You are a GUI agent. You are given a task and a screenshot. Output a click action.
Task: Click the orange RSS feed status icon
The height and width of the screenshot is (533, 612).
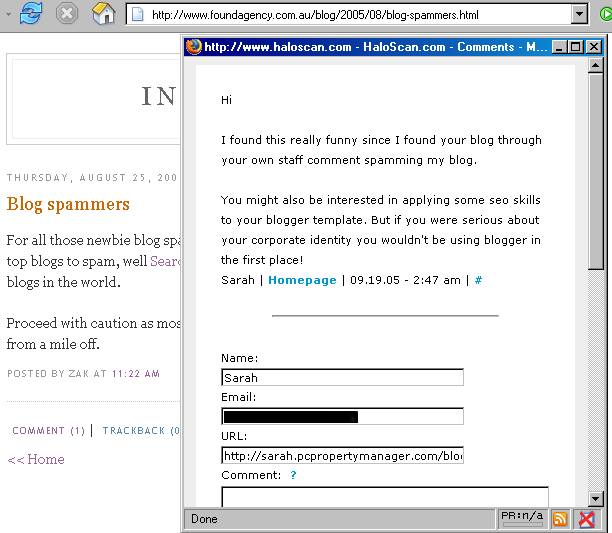click(x=560, y=519)
